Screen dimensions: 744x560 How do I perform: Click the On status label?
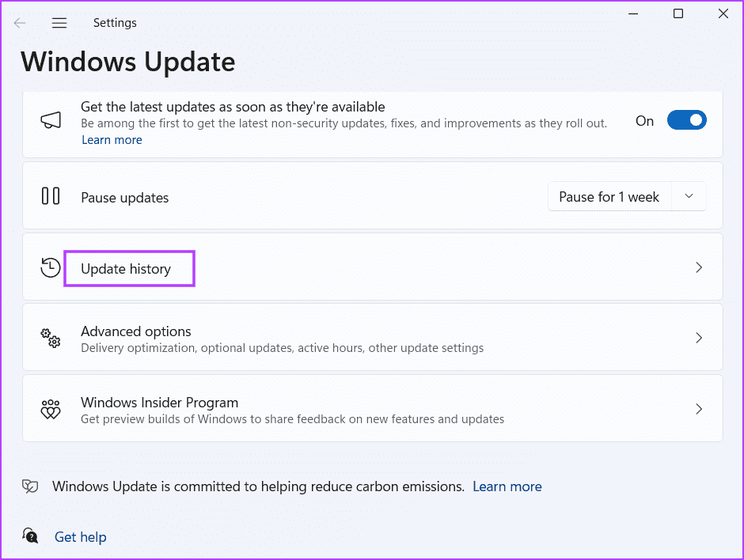(644, 121)
